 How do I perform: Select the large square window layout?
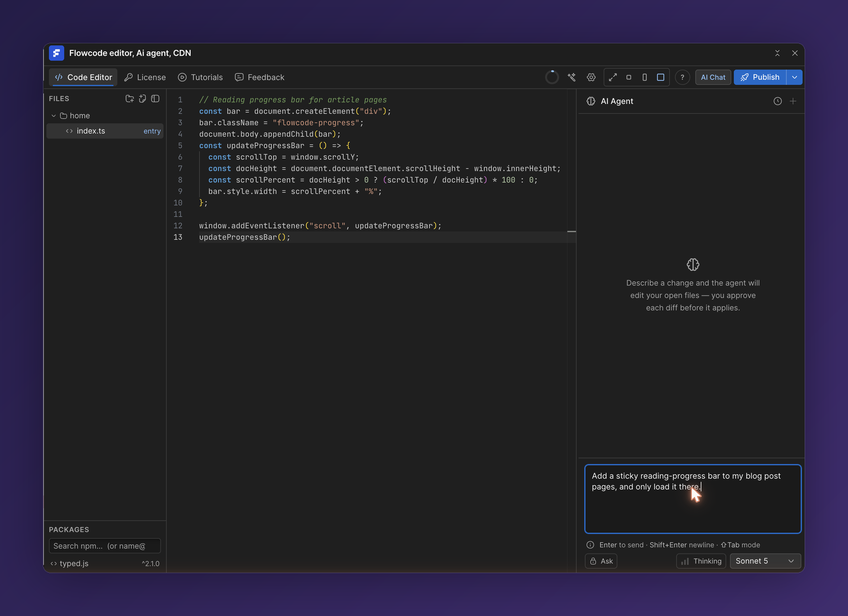660,77
